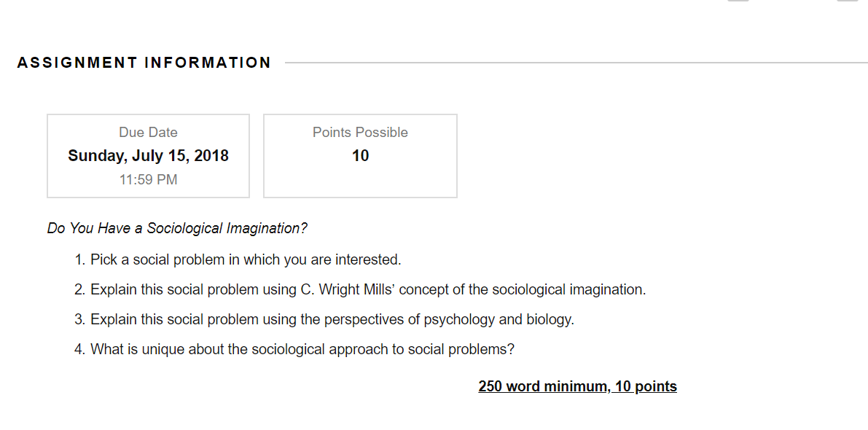Viewport: 868px width, 430px height.
Task: Click the partially visible left button at top right
Action: tap(738, 1)
